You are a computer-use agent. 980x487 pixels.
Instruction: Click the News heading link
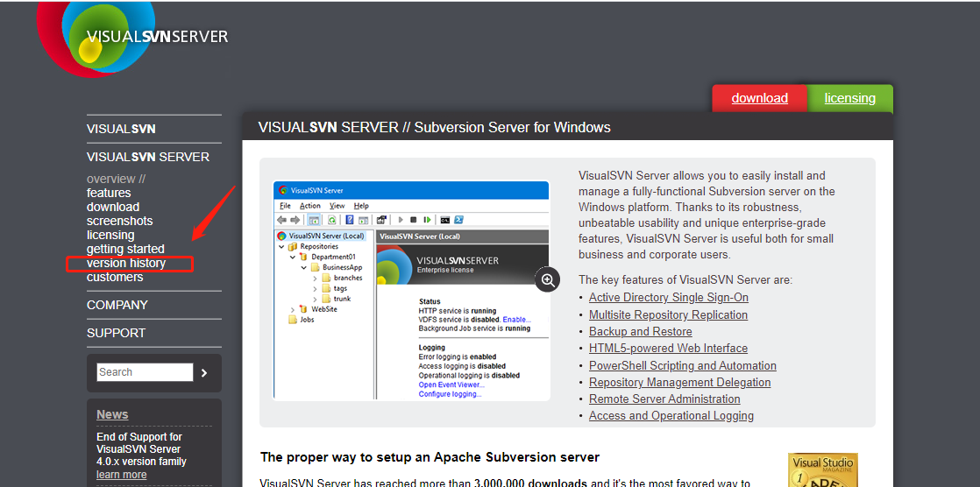tap(112, 414)
